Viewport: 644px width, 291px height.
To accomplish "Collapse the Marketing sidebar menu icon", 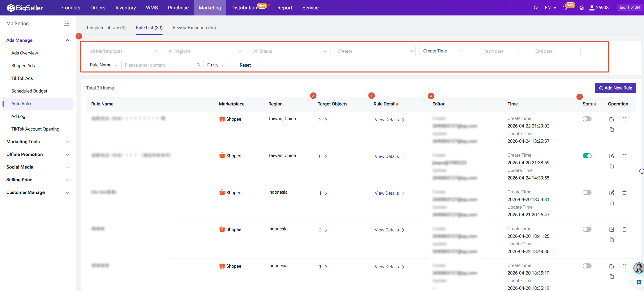I will click(x=66, y=24).
